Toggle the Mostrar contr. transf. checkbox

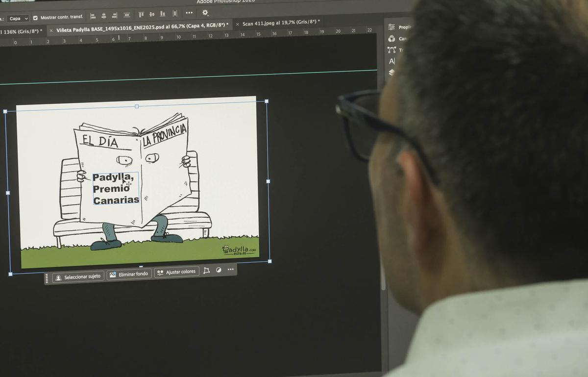click(x=35, y=18)
